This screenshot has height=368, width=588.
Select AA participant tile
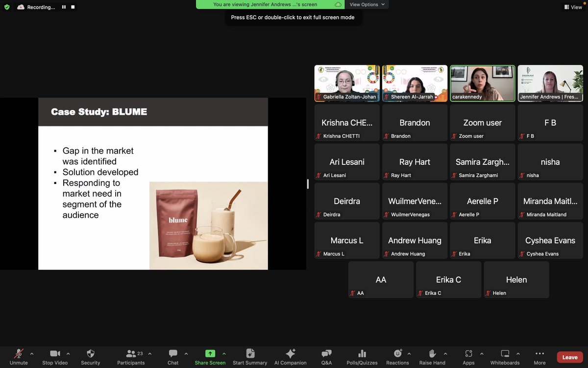point(381,280)
